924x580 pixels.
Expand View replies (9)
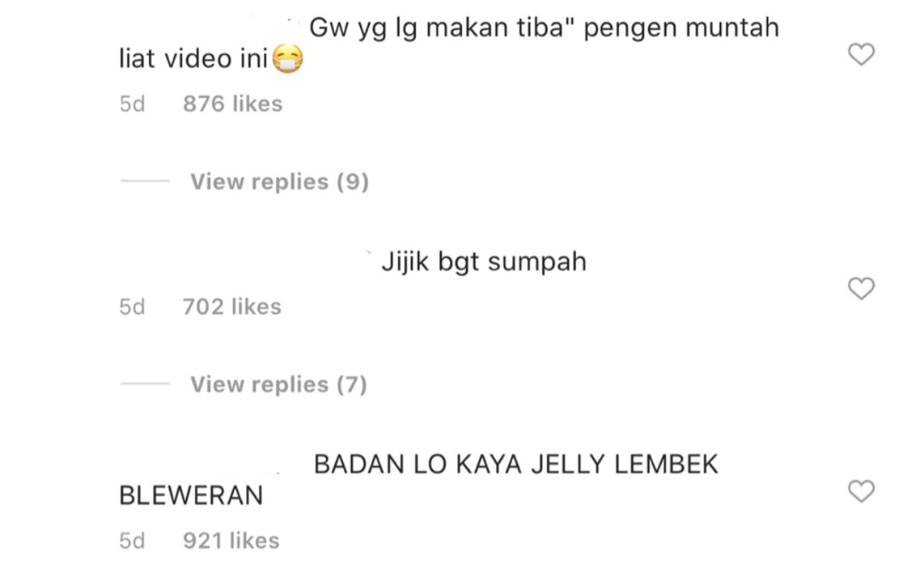pyautogui.click(x=280, y=181)
